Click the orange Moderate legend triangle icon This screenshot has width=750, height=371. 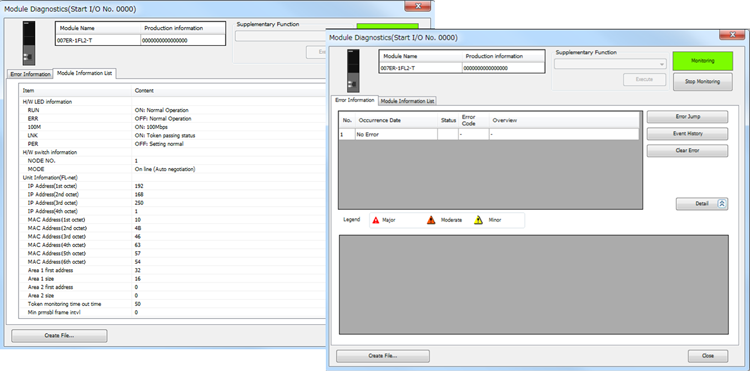[x=431, y=220]
